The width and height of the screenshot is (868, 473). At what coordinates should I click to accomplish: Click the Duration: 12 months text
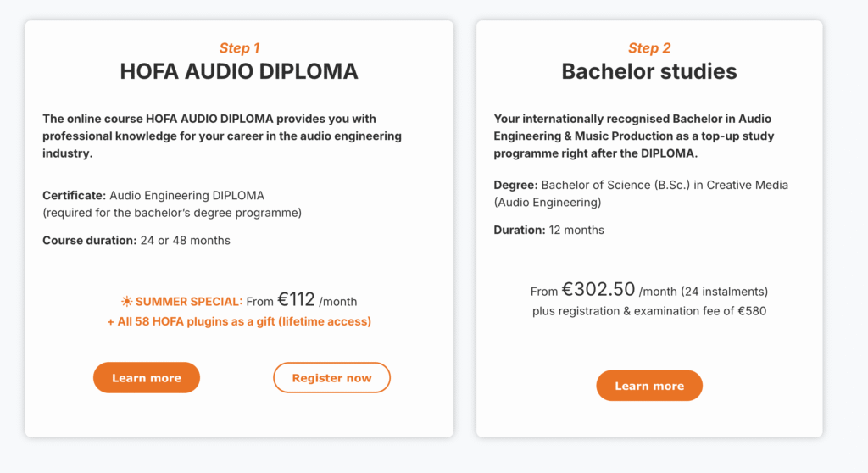tap(549, 230)
